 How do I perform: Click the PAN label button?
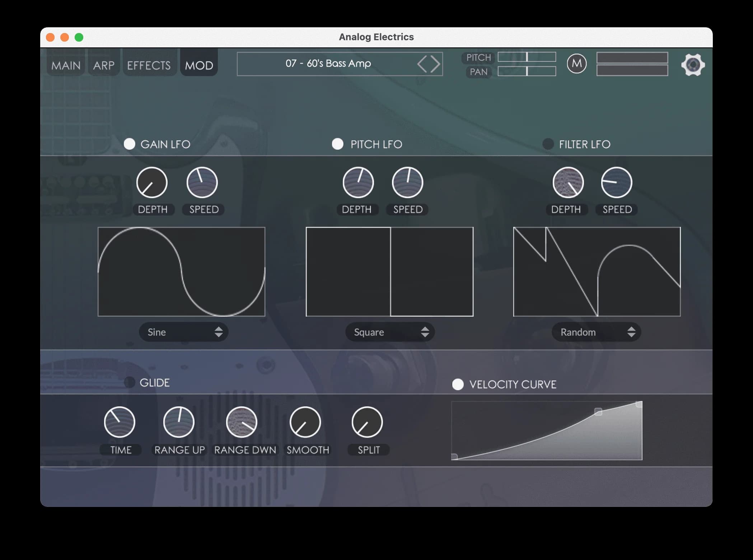click(478, 72)
